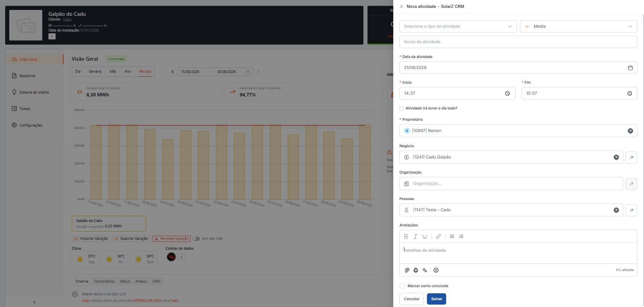Toggle bold formatting in Anotações

[406, 236]
